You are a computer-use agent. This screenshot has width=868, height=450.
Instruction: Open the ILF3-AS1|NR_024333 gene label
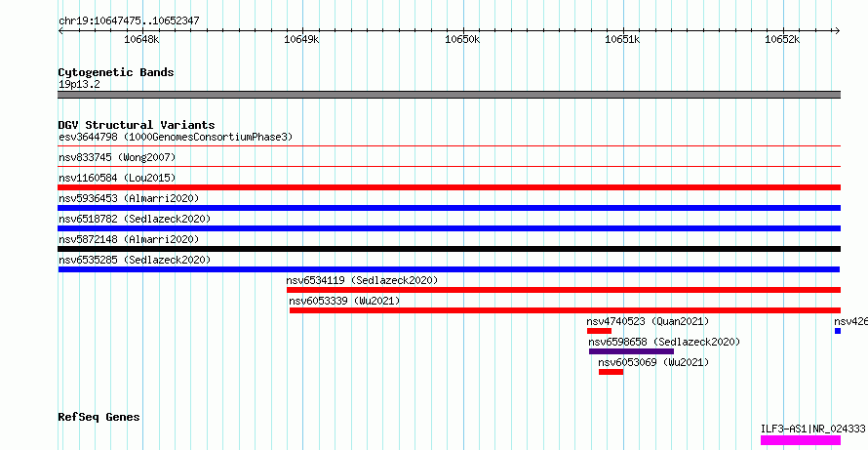813,429
